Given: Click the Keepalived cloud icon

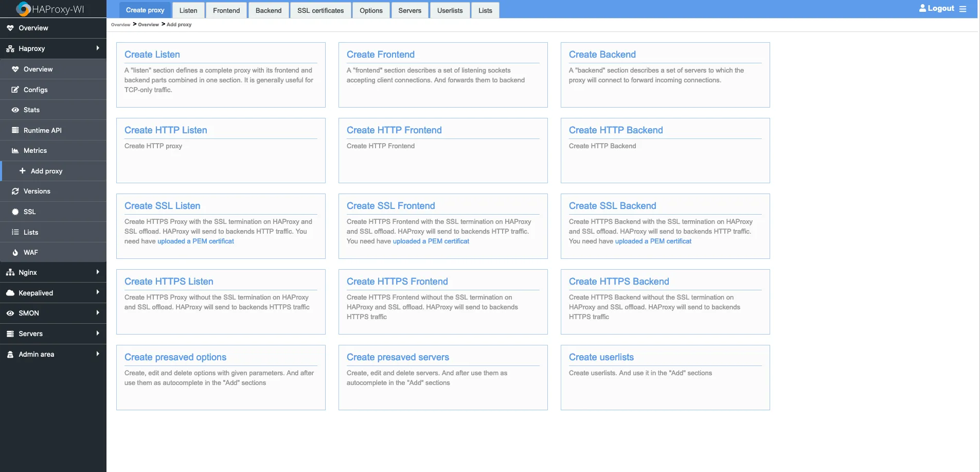Looking at the screenshot, I should click(10, 293).
